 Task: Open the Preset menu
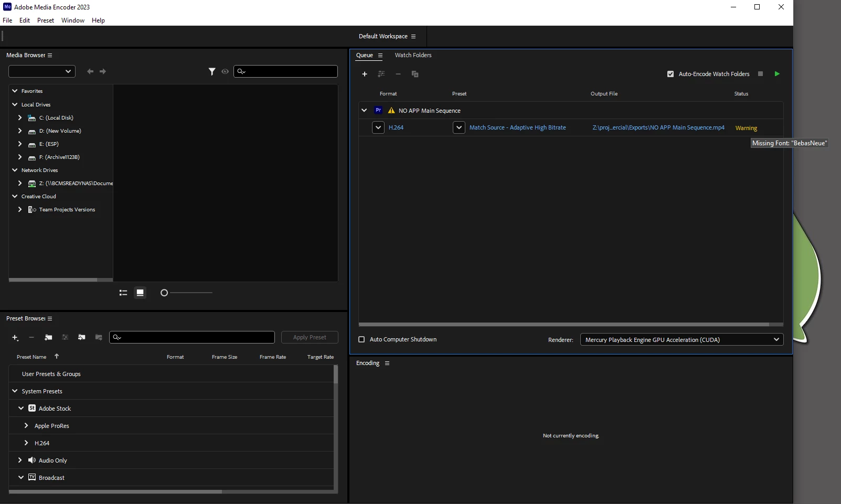point(46,20)
